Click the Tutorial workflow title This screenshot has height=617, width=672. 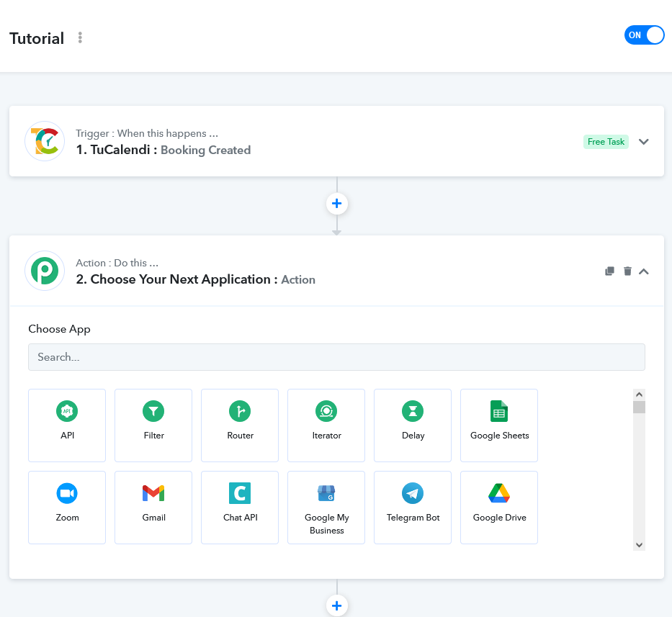coord(37,38)
